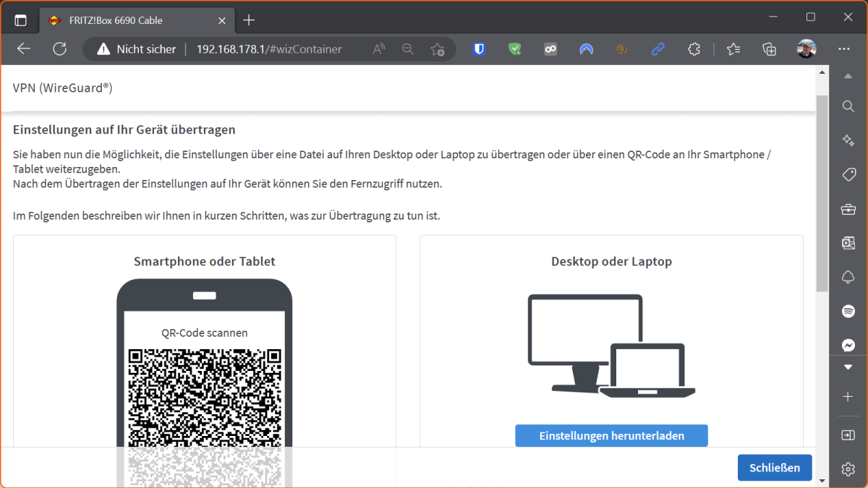Click the hide sidebar icon
Viewport: 868px width, 488px height.
point(848,435)
